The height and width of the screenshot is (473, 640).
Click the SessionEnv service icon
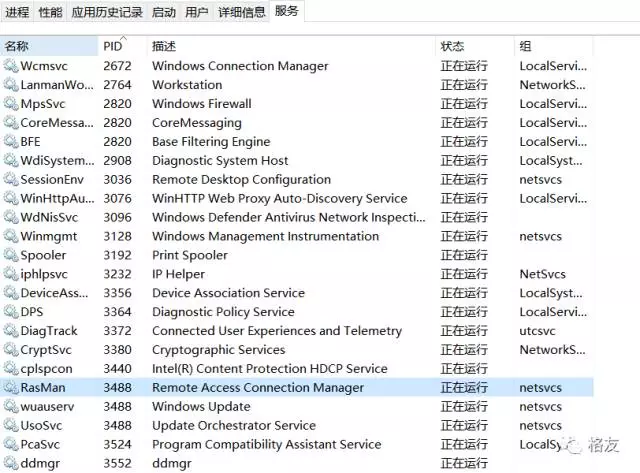[11, 179]
